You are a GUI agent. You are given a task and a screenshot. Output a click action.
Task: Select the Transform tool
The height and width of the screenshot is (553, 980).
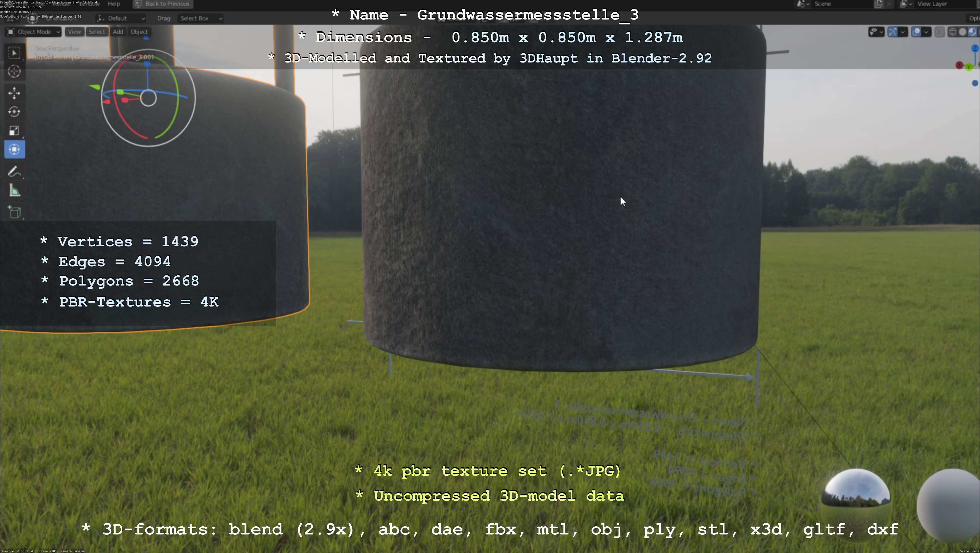14,149
